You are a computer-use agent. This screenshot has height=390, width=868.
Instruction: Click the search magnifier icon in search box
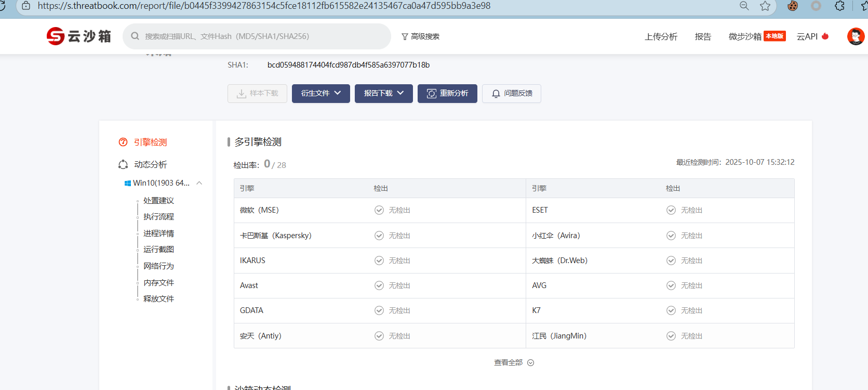[x=135, y=36]
